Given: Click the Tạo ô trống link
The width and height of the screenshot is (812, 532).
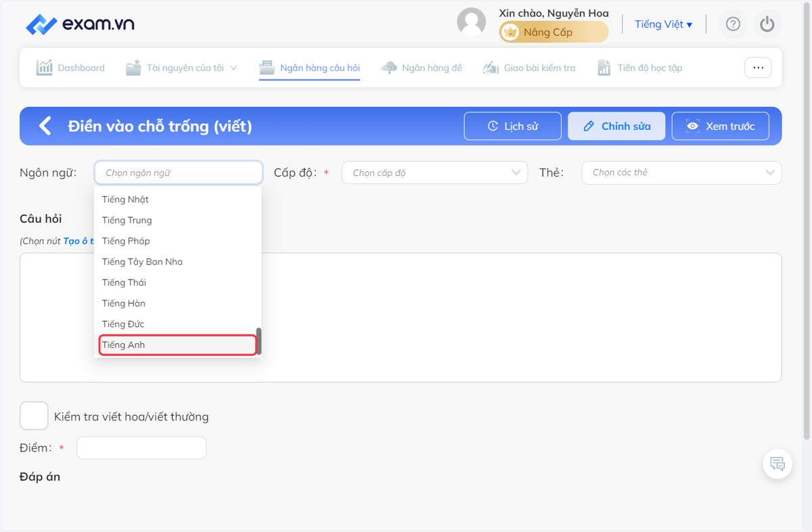Looking at the screenshot, I should (x=78, y=241).
